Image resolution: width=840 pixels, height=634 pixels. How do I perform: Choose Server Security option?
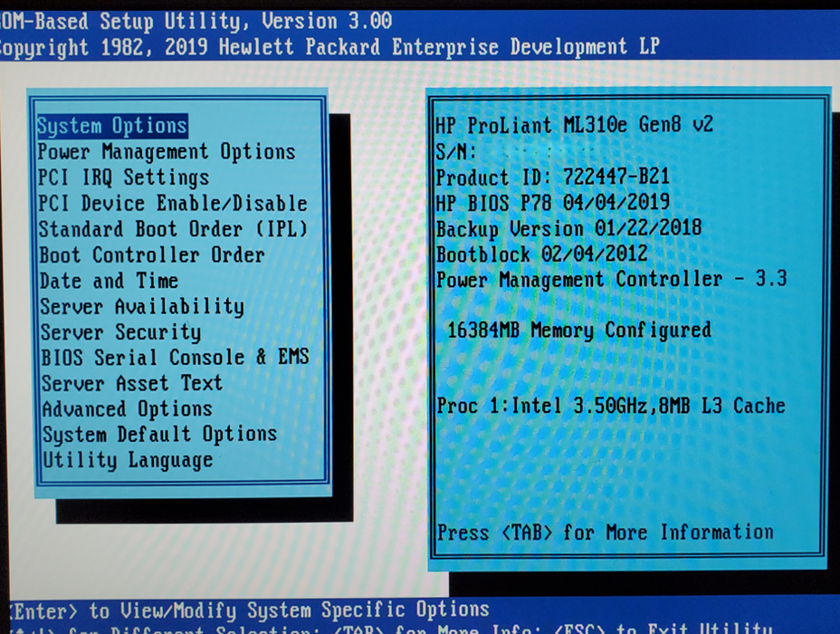[x=121, y=332]
